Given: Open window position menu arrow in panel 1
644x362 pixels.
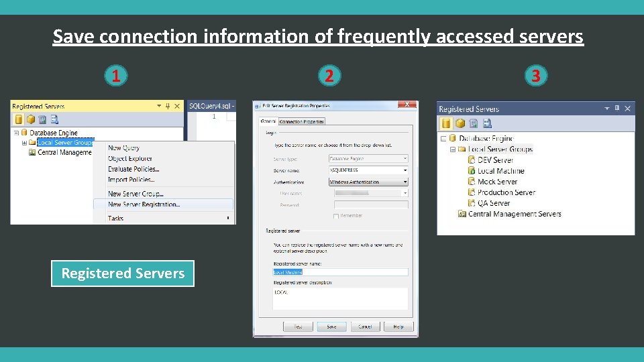Looking at the screenshot, I should [159, 106].
